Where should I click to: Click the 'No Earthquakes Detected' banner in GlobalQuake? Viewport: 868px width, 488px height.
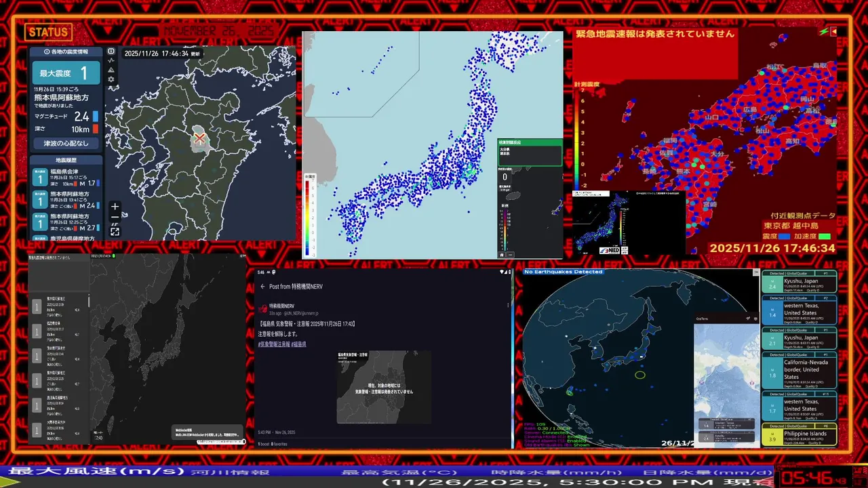pyautogui.click(x=563, y=272)
